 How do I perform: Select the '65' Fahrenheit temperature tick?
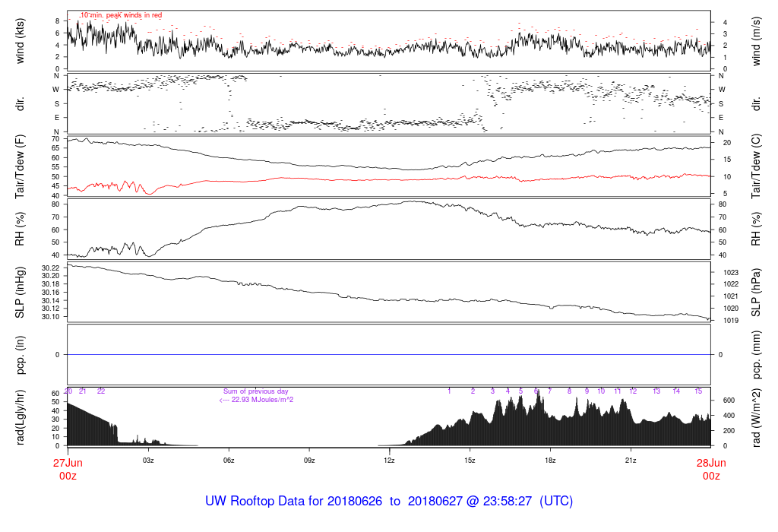point(55,148)
